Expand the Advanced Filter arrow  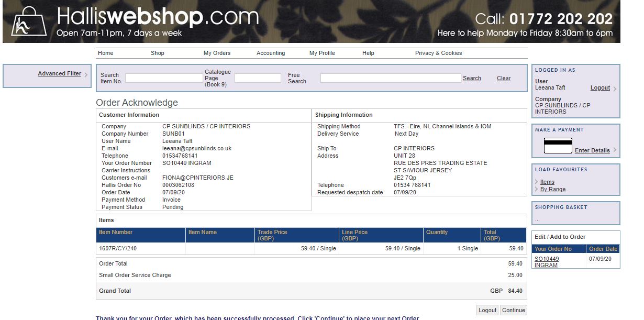(86, 74)
